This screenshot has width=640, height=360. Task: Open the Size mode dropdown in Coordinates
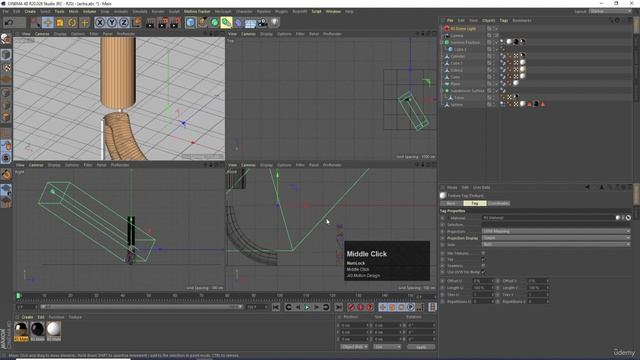387,347
